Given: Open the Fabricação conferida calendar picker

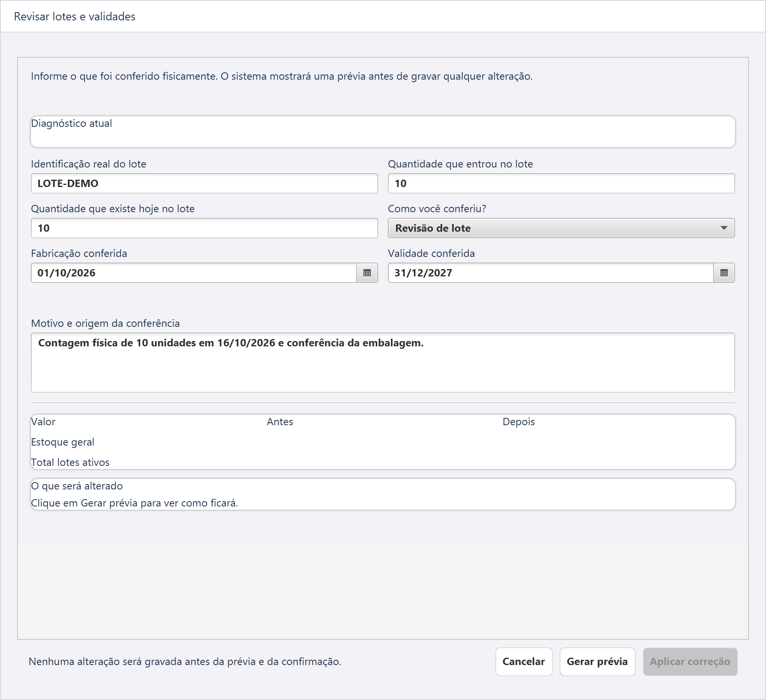Looking at the screenshot, I should pos(367,273).
